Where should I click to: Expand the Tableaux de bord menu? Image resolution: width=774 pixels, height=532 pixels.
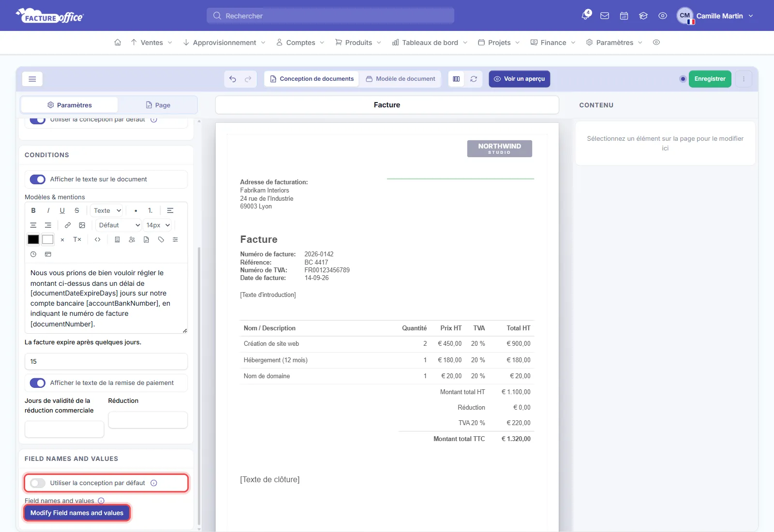(x=430, y=43)
